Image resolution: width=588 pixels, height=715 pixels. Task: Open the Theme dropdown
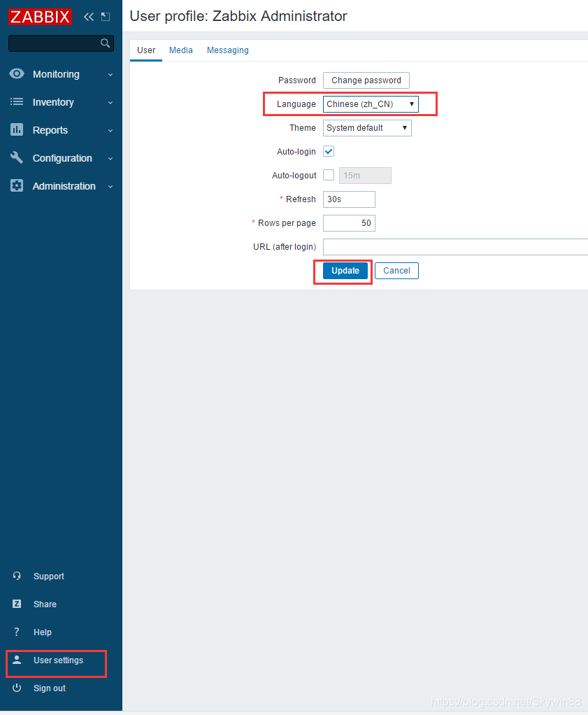(367, 127)
